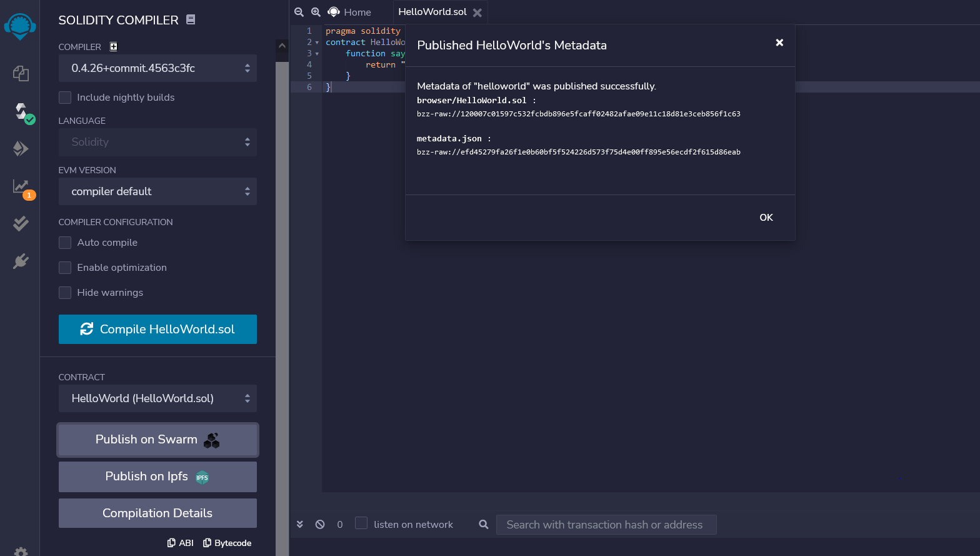Click Publish on Ipfs button
This screenshot has height=556, width=980.
tap(157, 477)
